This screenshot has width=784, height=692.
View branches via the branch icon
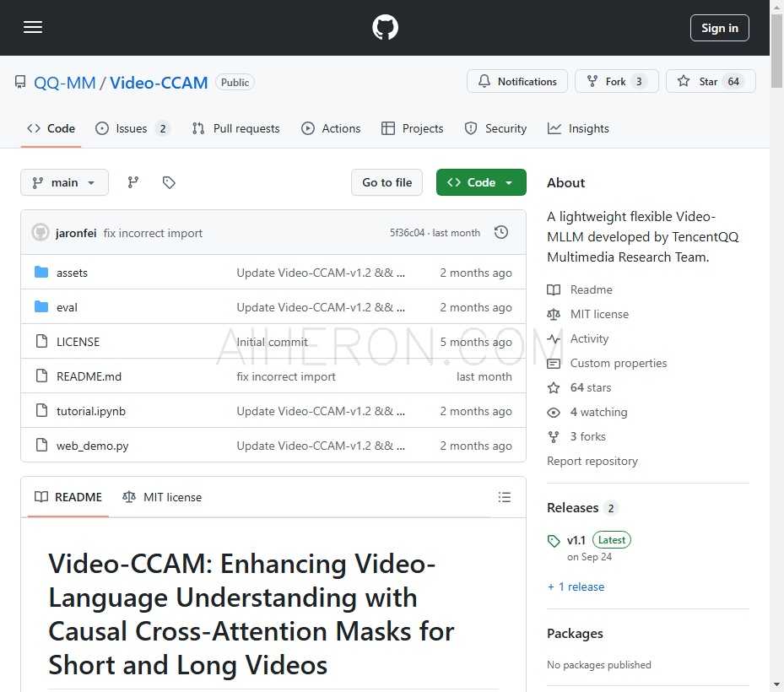(133, 182)
